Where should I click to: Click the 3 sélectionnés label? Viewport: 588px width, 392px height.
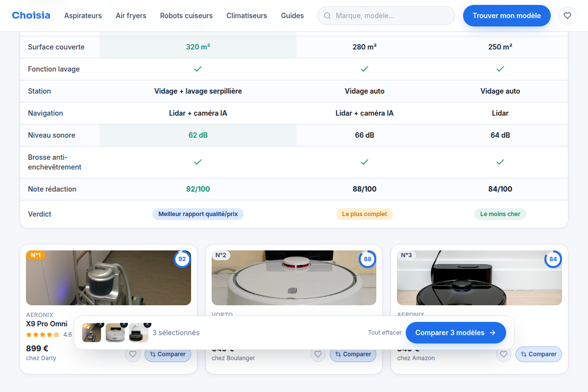coord(176,333)
